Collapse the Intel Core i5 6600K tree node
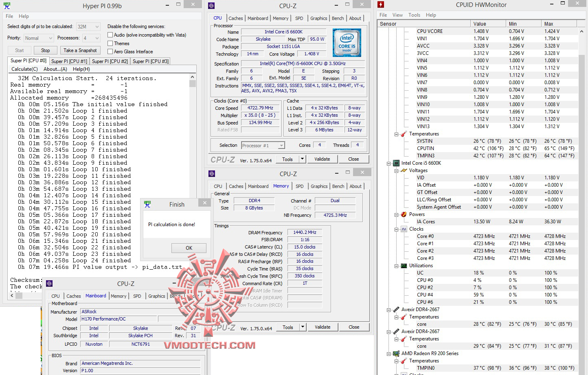 388,163
